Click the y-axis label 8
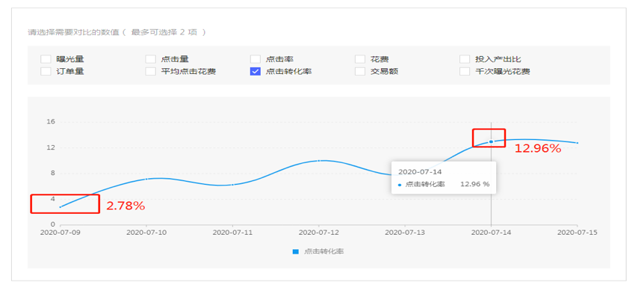The width and height of the screenshot is (644, 291). (52, 173)
